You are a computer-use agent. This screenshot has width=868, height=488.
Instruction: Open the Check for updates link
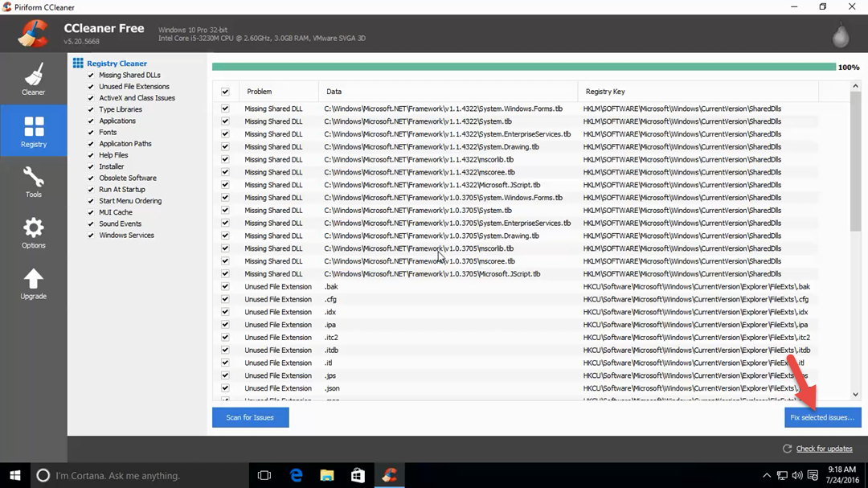(x=825, y=449)
